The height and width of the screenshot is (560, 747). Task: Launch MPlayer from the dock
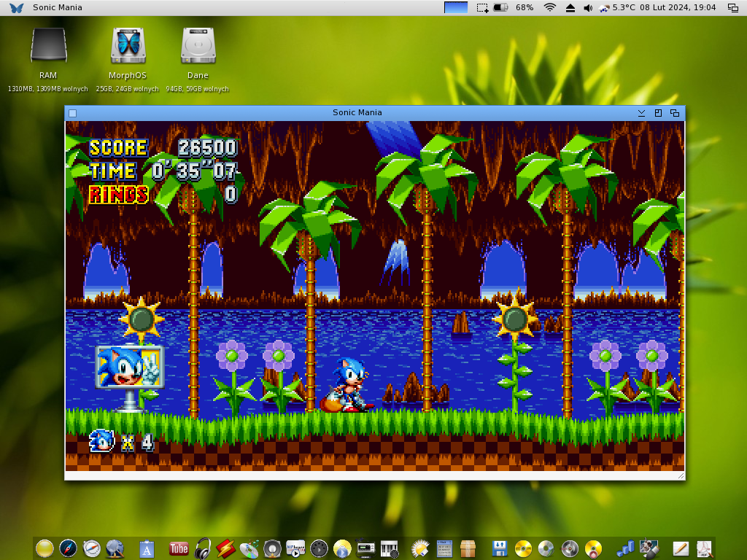click(295, 548)
